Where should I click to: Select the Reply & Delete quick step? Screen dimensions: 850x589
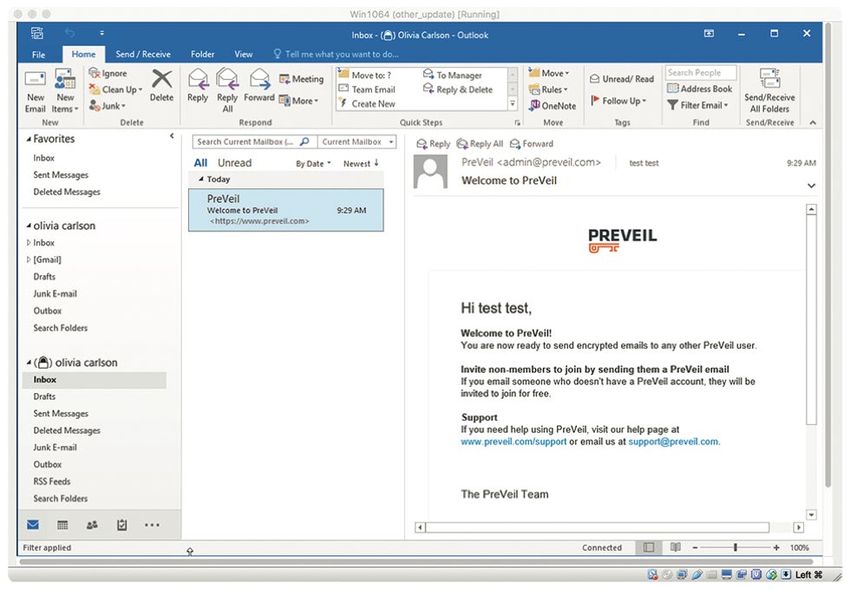tap(458, 89)
